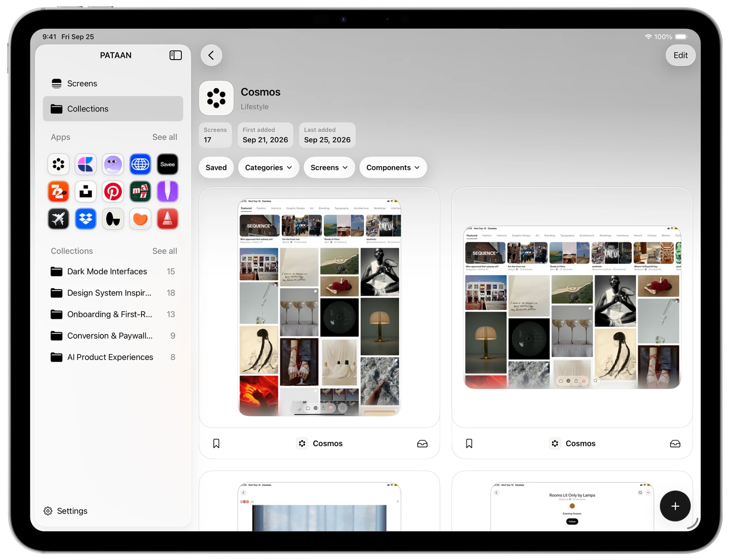
Task: Open the Unsplash app icon
Action: coord(86,191)
